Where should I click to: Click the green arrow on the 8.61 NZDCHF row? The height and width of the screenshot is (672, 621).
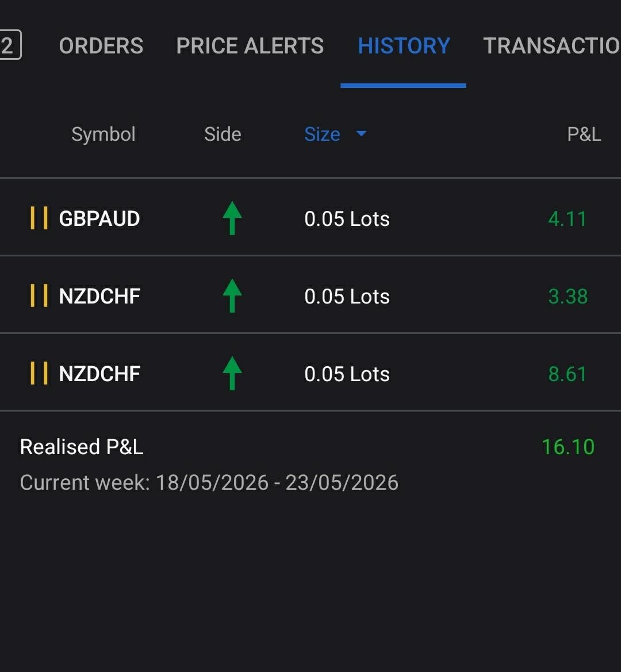232,373
